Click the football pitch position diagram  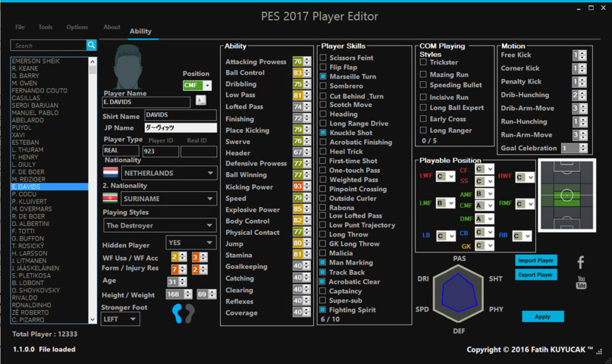pos(566,195)
